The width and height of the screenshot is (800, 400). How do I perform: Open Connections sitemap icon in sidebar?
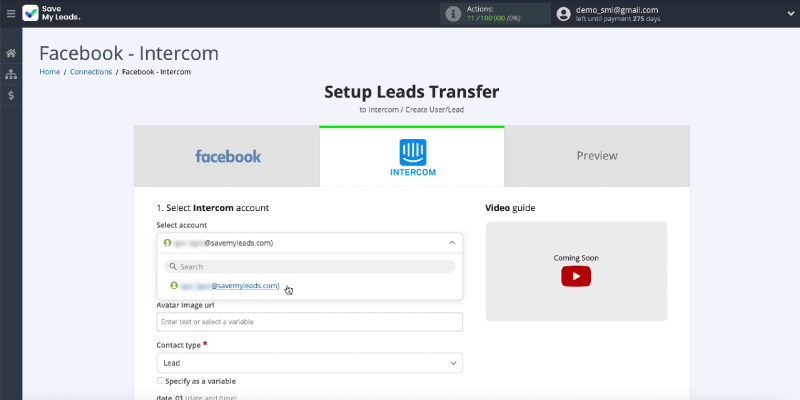[11, 74]
